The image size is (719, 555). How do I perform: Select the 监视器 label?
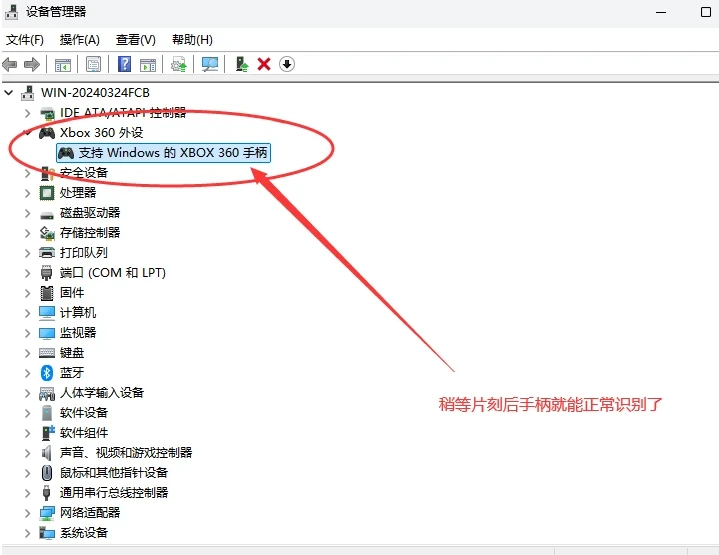77,333
